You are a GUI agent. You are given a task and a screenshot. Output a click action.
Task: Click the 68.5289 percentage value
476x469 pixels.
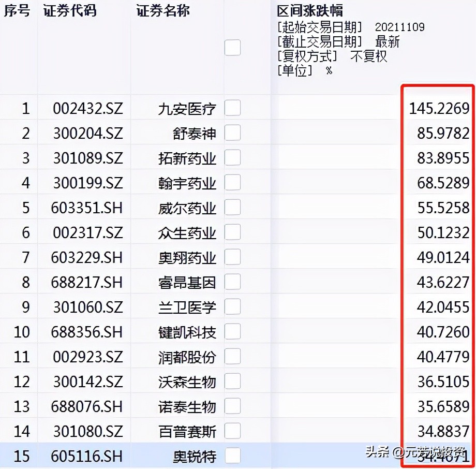(x=443, y=183)
